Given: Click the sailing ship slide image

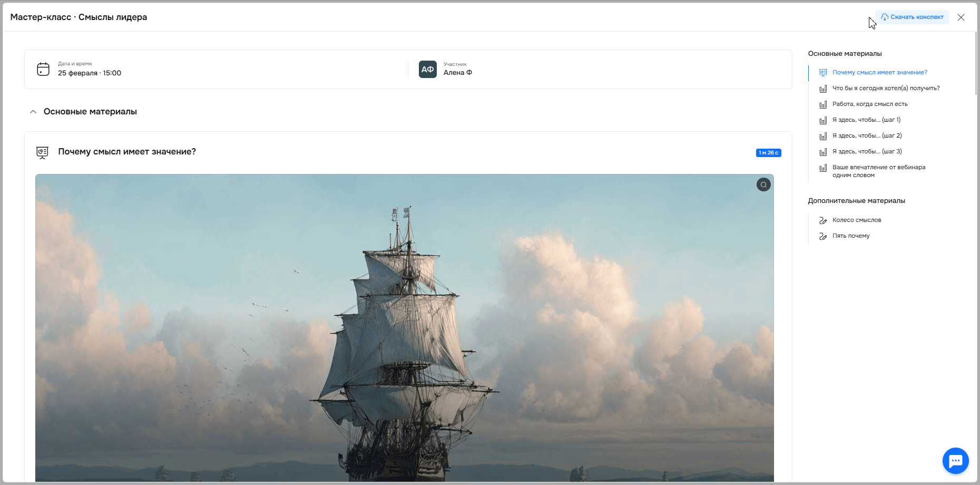Looking at the screenshot, I should click(x=405, y=328).
